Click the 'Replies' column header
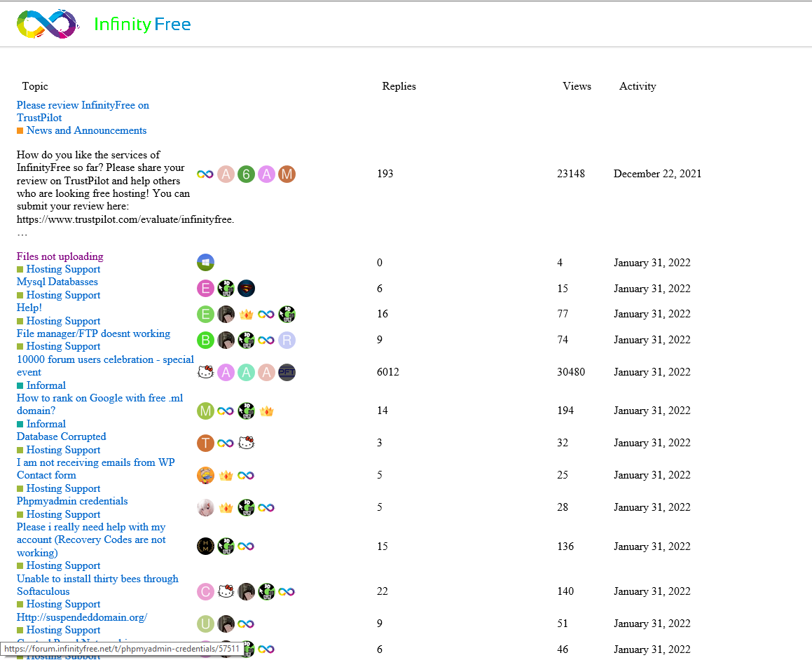 [x=399, y=86]
